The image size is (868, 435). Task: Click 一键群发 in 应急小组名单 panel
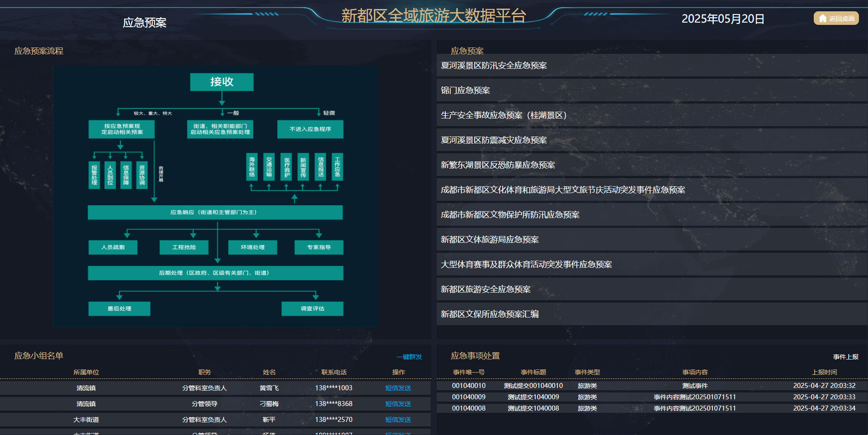point(408,357)
